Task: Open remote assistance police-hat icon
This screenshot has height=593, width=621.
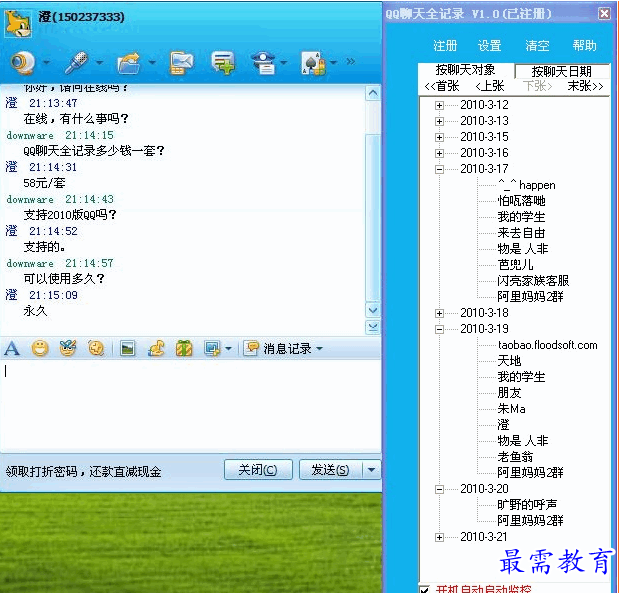Action: click(263, 63)
